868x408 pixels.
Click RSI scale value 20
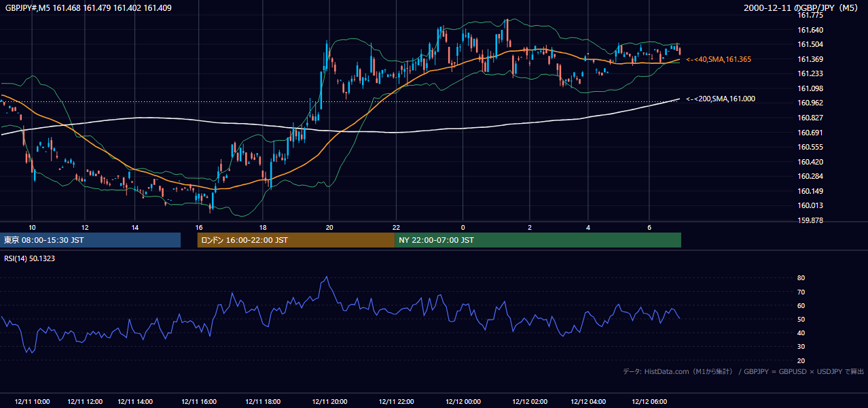(801, 361)
